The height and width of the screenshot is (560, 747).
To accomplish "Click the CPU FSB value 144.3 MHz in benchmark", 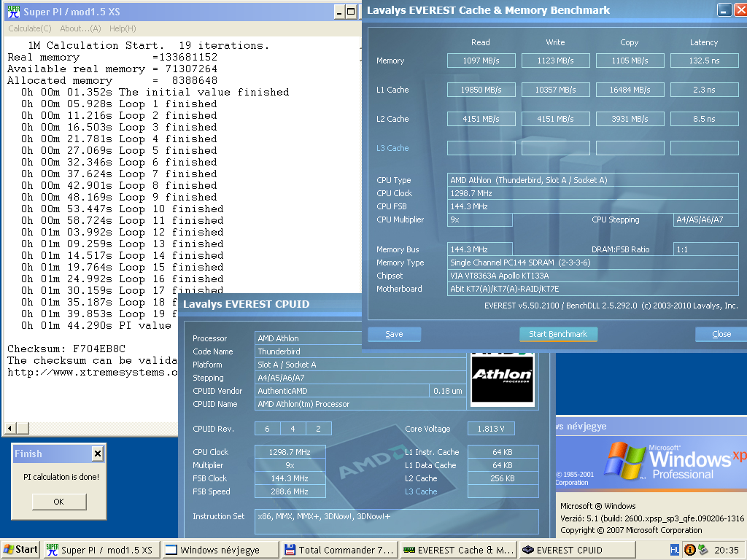I will pos(592,206).
